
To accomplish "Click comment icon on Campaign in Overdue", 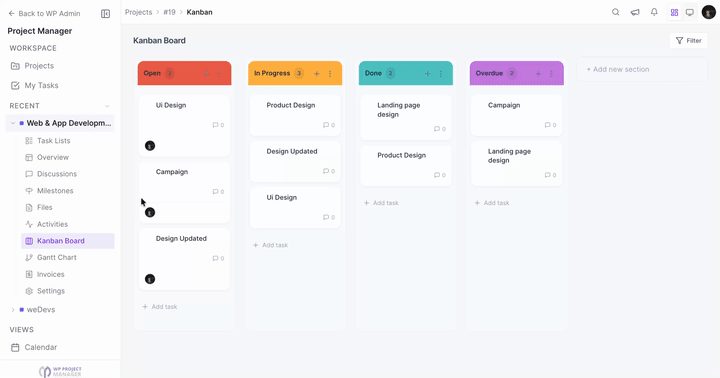I will [x=547, y=125].
